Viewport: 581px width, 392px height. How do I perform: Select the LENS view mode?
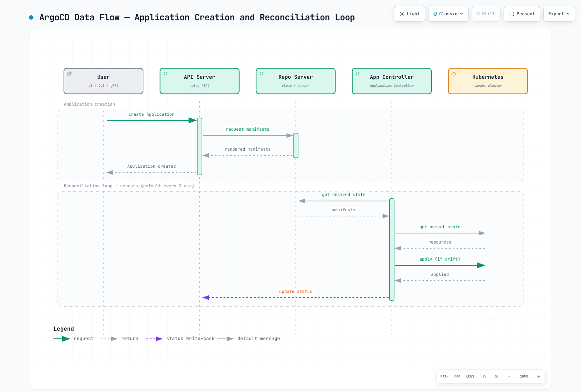tap(470, 376)
